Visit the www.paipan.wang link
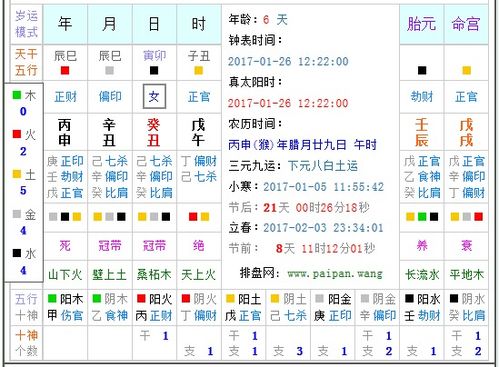 (335, 274)
